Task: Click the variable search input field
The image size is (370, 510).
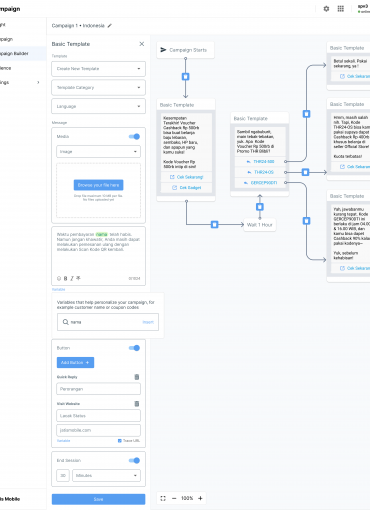Action: [x=108, y=322]
